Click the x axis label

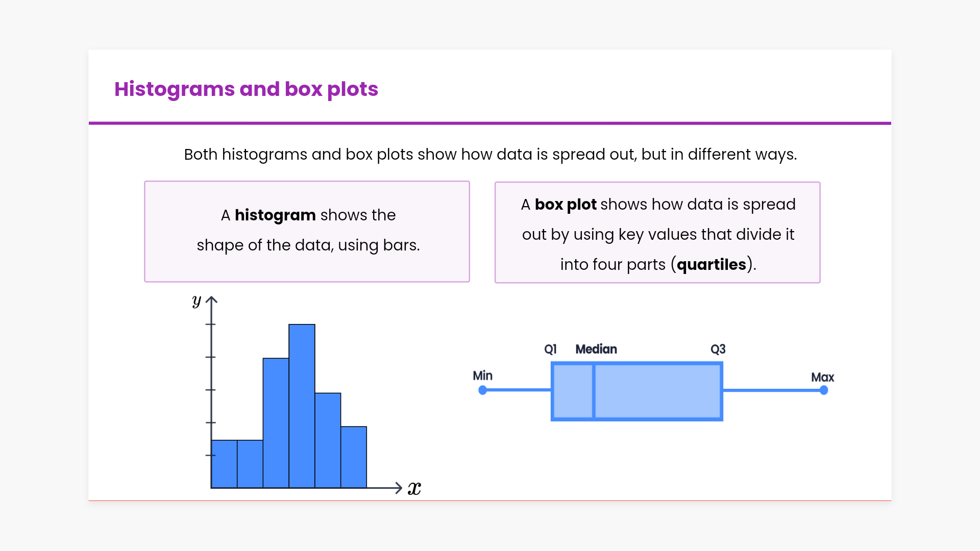tap(414, 489)
